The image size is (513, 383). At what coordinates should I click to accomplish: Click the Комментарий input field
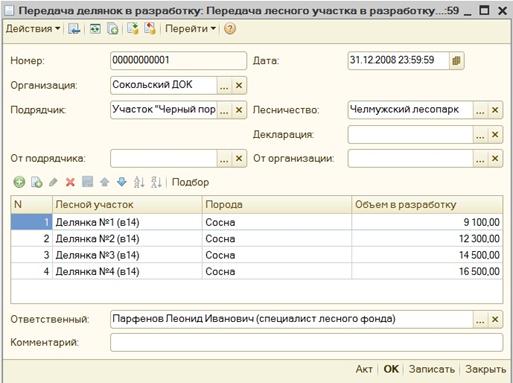click(306, 343)
